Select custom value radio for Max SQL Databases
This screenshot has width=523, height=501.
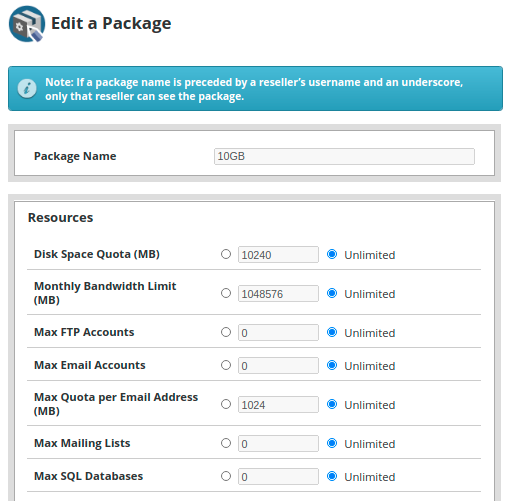pos(226,476)
